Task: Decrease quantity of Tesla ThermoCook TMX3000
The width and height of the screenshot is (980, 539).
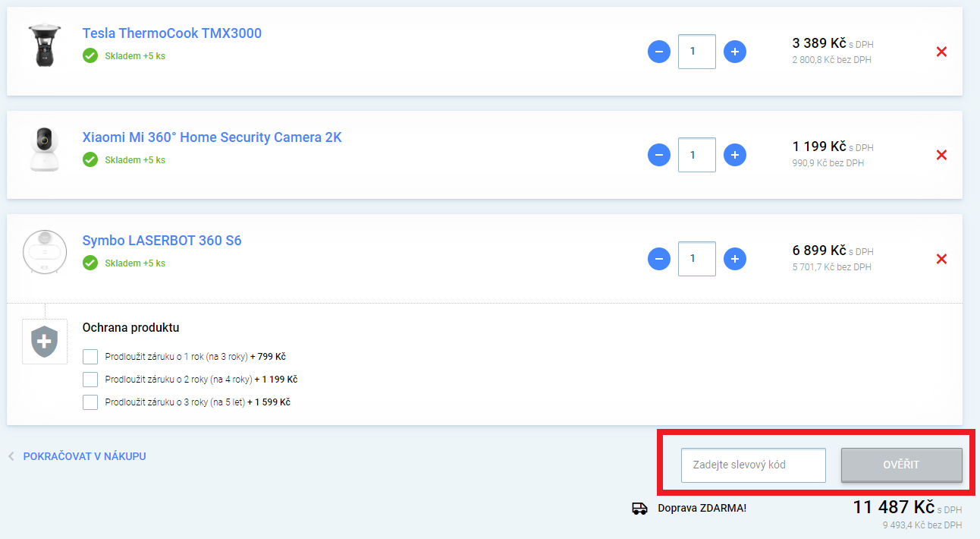Action: [x=658, y=52]
